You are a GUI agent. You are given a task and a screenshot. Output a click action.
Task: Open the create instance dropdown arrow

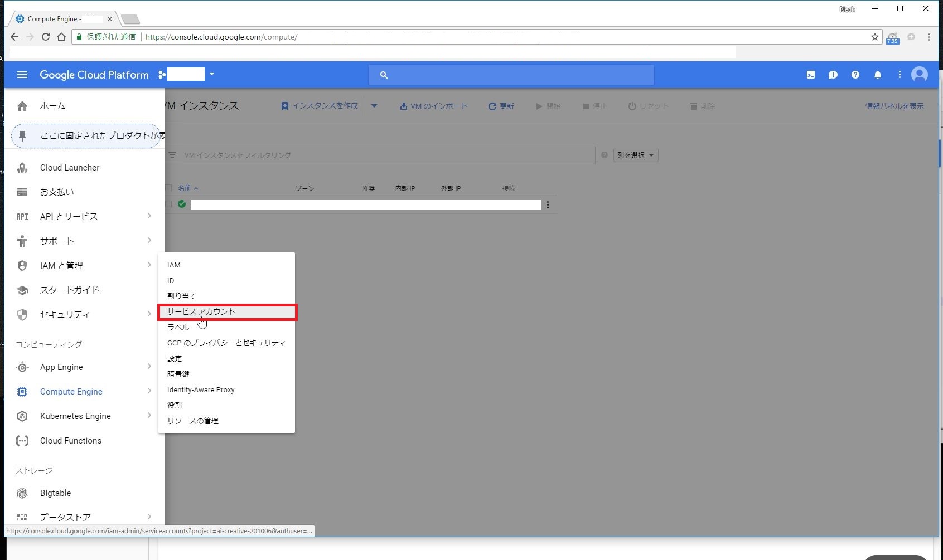coord(374,106)
